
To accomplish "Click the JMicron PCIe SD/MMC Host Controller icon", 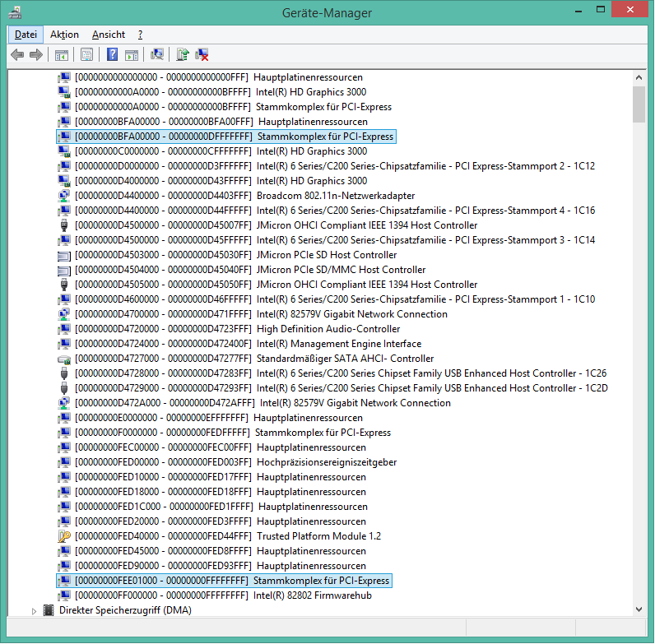I will tap(64, 271).
